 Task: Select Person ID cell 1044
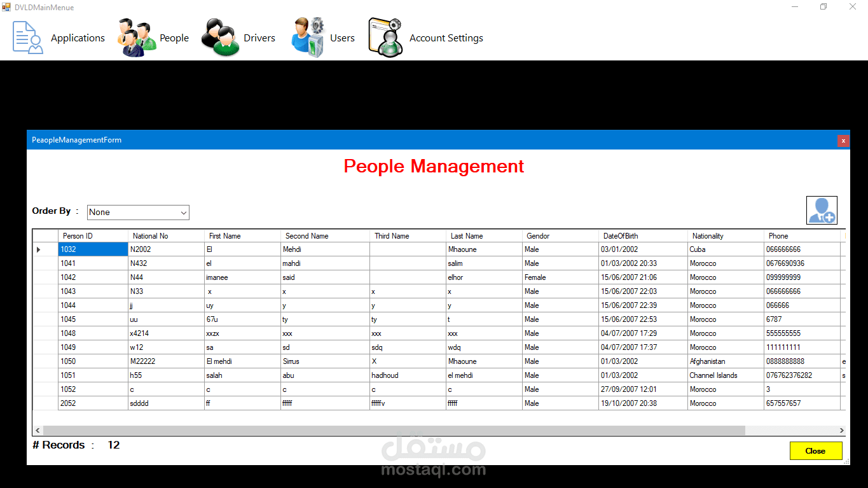coord(93,305)
